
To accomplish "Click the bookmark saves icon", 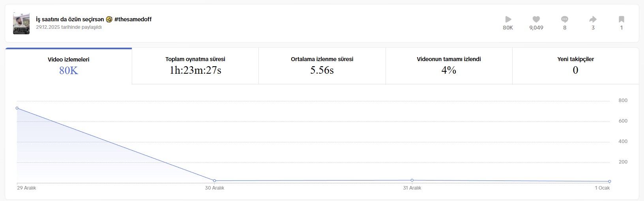I will 622,19.
